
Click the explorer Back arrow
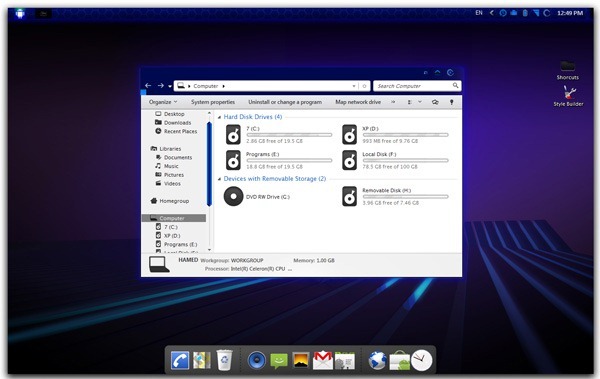pos(148,86)
